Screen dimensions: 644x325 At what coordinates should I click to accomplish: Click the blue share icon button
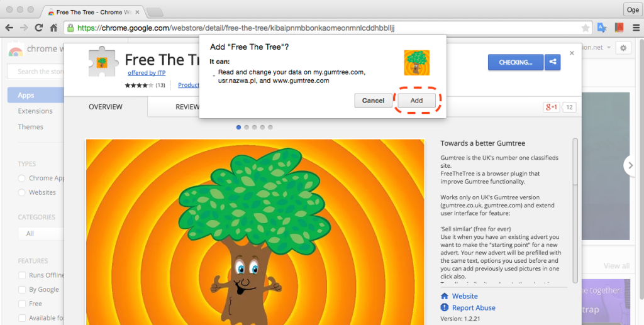tap(553, 62)
